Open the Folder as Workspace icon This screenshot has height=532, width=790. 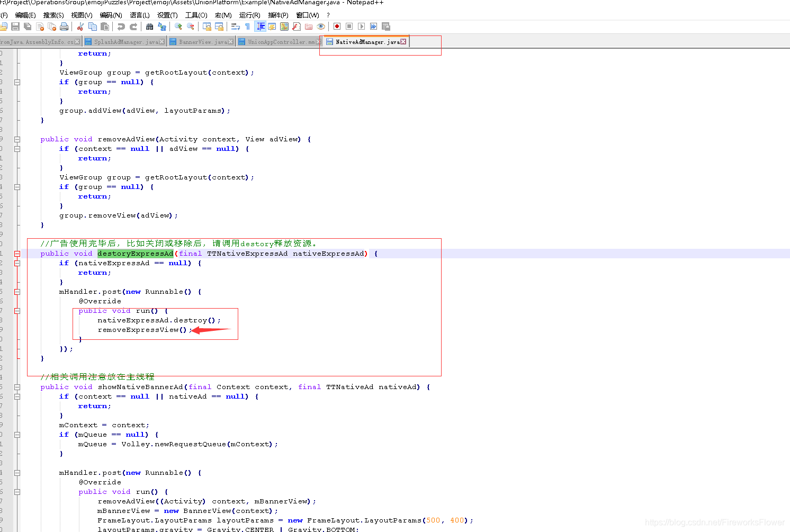(309, 26)
